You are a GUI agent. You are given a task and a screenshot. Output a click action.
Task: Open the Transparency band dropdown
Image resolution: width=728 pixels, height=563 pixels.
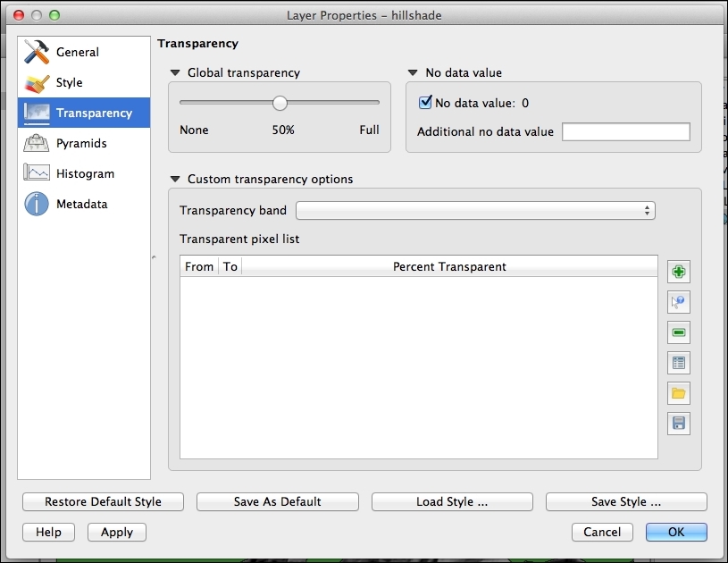474,210
